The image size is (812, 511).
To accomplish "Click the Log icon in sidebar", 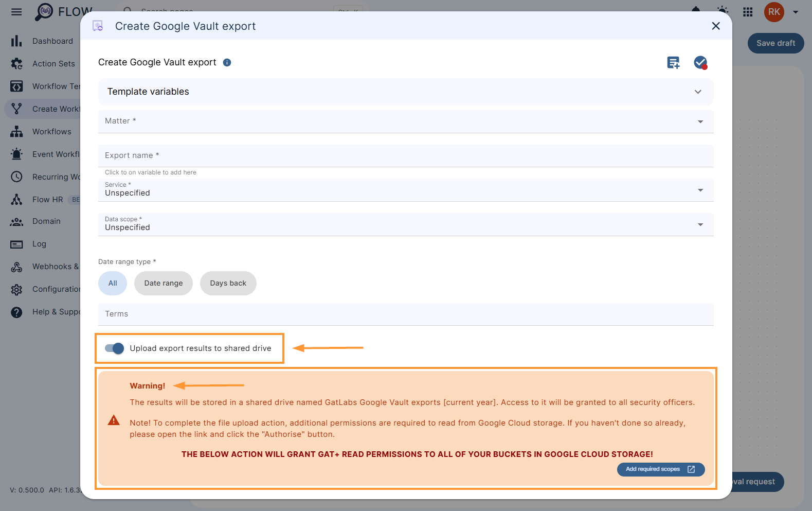I will pyautogui.click(x=16, y=244).
